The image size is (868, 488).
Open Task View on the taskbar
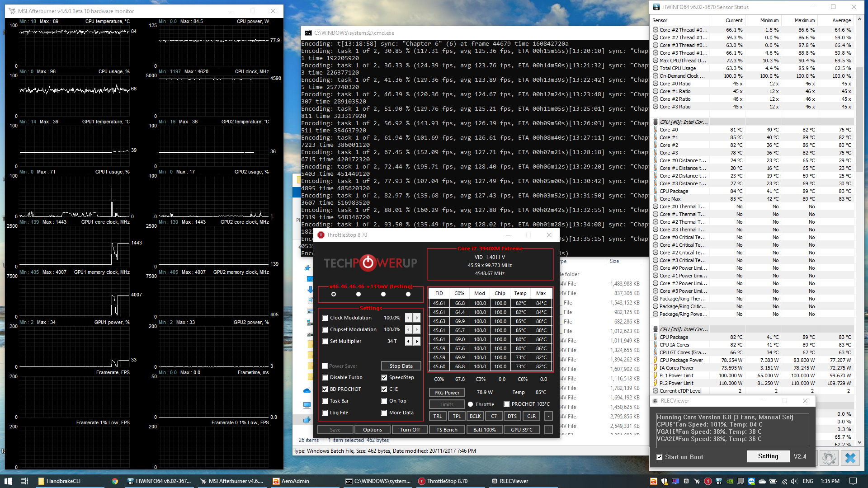tap(24, 481)
